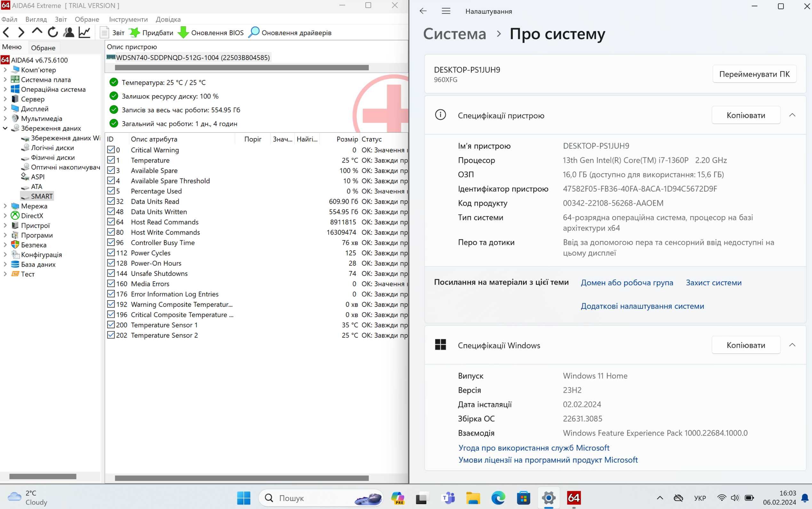Open the user profile icon in AIDA64 toolbar
Image resolution: width=812 pixels, height=509 pixels.
[69, 32]
